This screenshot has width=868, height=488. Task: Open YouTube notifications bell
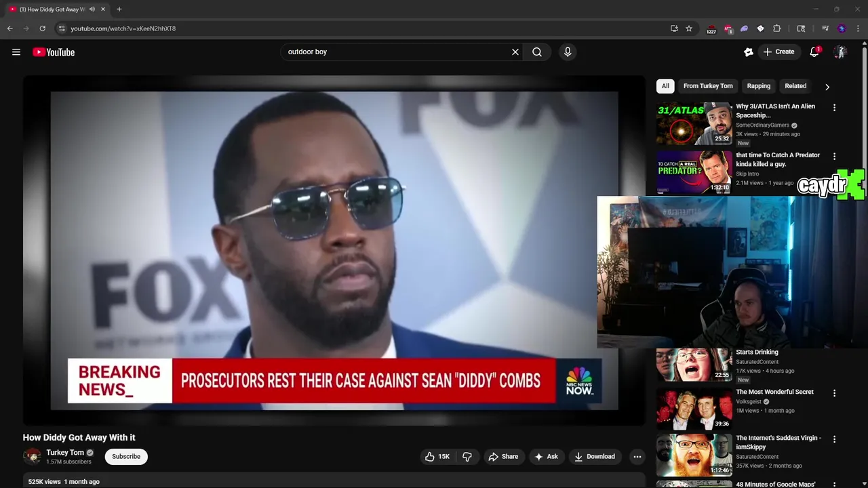(814, 52)
